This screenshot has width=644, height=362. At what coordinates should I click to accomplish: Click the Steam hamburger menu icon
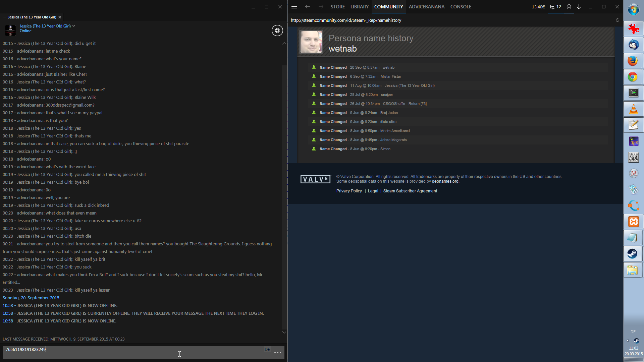click(294, 7)
